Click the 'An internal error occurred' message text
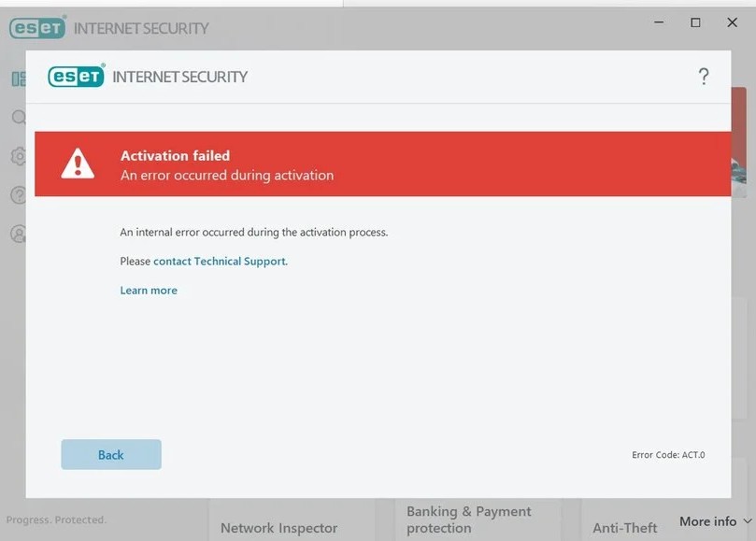This screenshot has width=756, height=541. (x=253, y=233)
